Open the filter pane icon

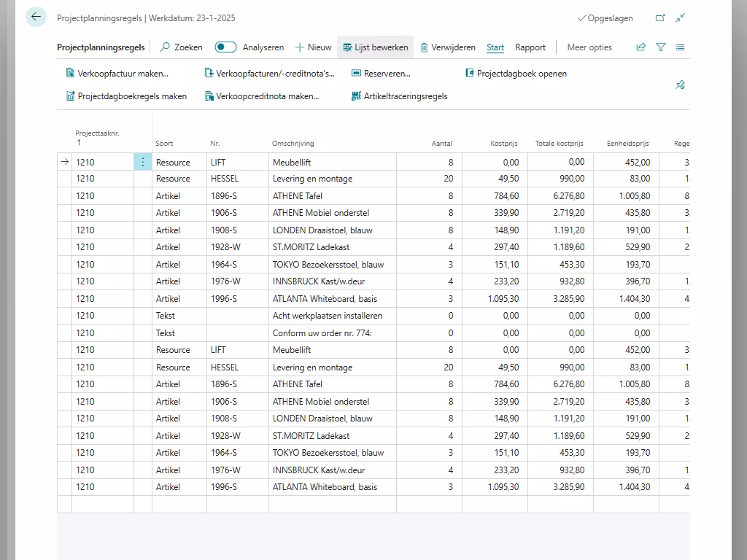[x=660, y=47]
